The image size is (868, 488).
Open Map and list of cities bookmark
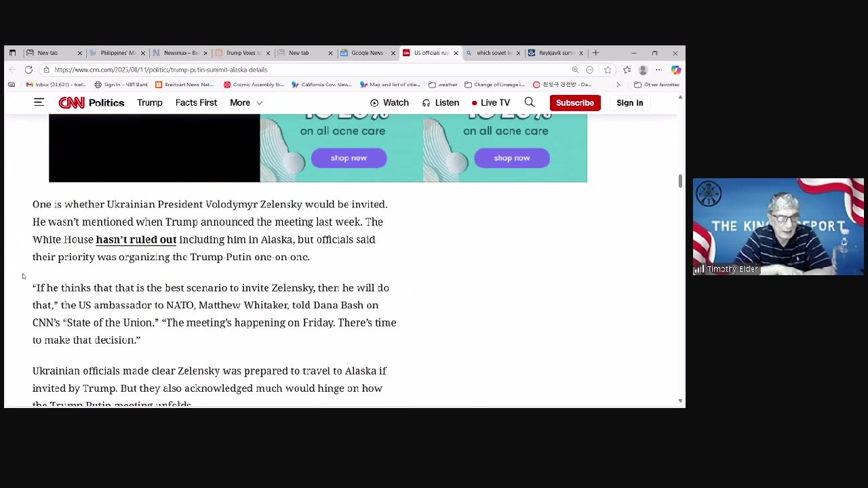(x=390, y=85)
